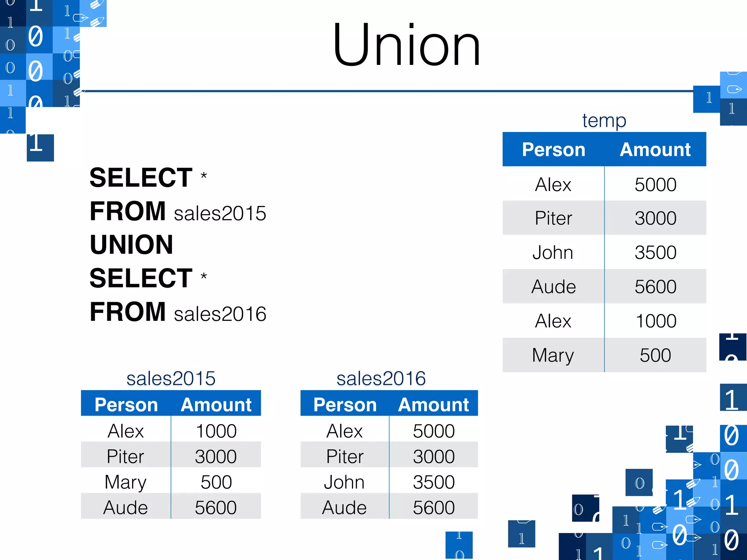The image size is (747, 560).
Task: Select Amount header in temp table
Action: (655, 149)
